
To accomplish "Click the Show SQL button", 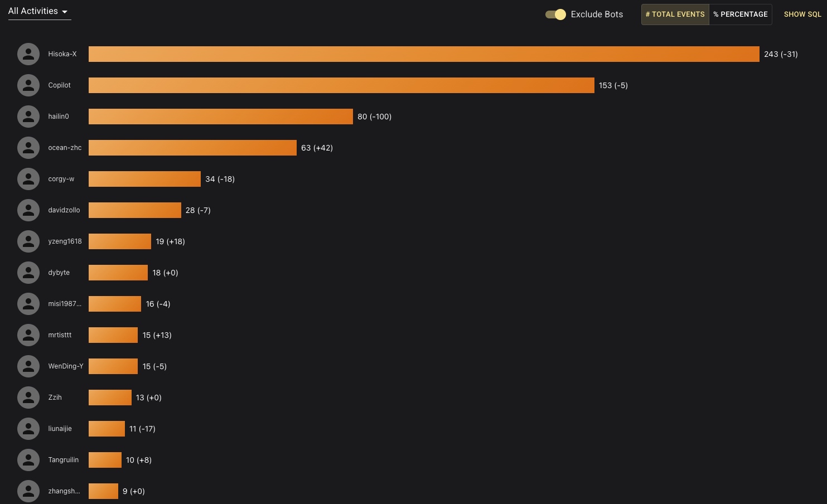I will pos(802,14).
